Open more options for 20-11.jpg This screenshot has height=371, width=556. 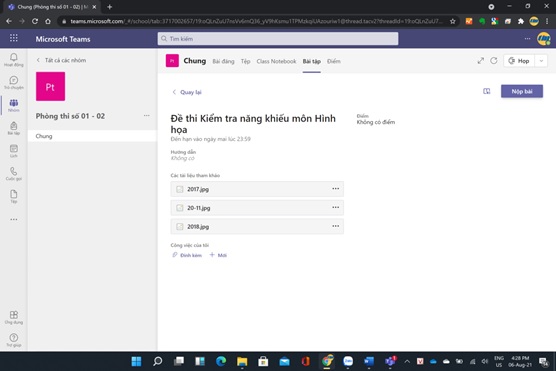tap(335, 207)
